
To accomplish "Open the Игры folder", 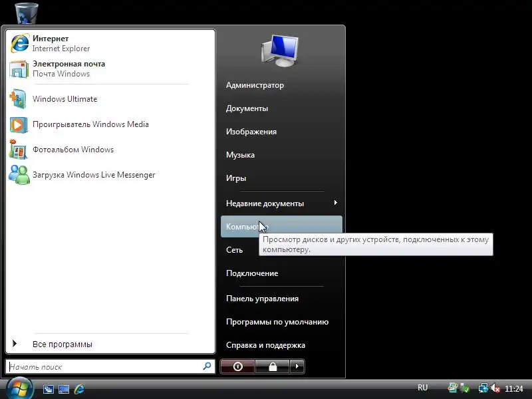I will [x=281, y=178].
